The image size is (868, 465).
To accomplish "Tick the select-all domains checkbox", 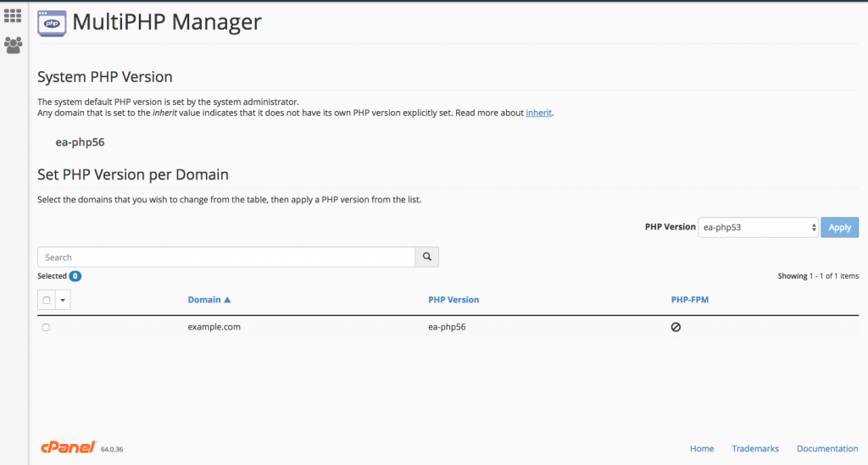I will pos(47,300).
